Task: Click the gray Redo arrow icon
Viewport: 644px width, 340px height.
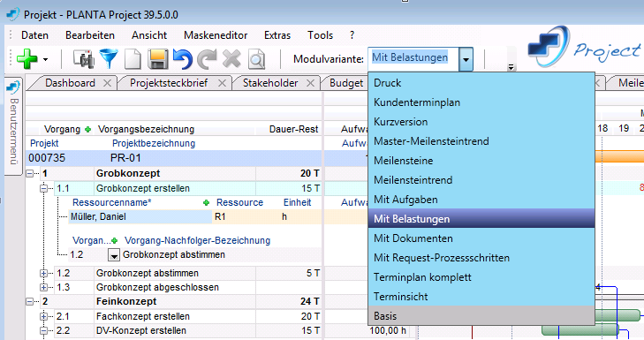Action: 207,59
